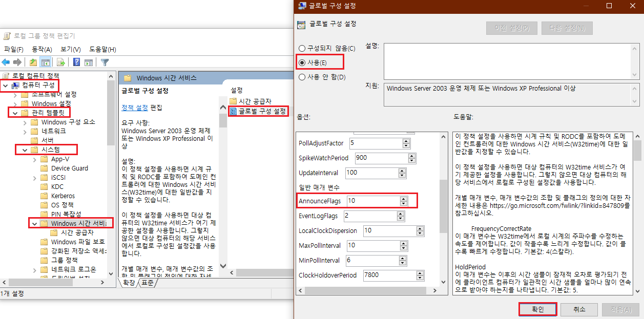
Task: Click the 확인 button
Action: [537, 309]
